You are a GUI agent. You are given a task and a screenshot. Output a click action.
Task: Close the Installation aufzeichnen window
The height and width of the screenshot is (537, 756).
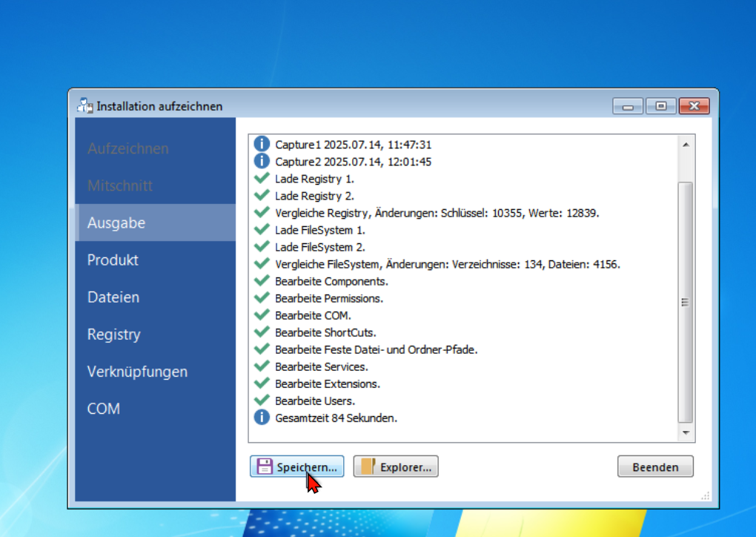(x=694, y=106)
